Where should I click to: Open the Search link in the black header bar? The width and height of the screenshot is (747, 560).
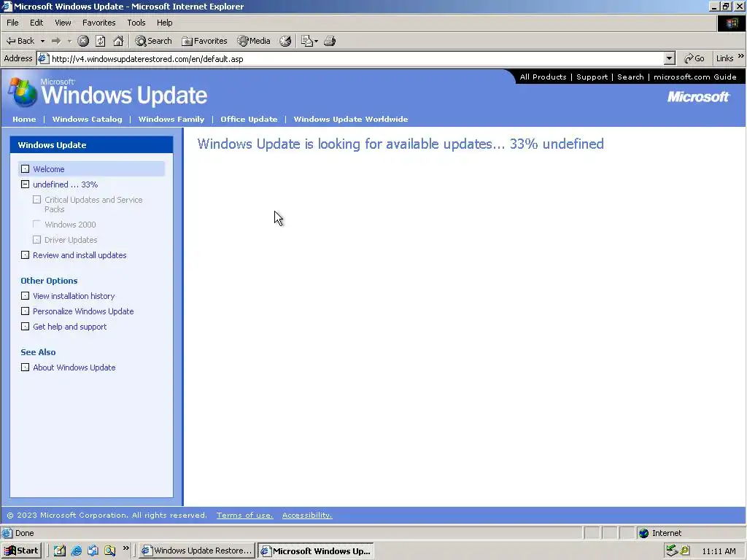(x=630, y=77)
